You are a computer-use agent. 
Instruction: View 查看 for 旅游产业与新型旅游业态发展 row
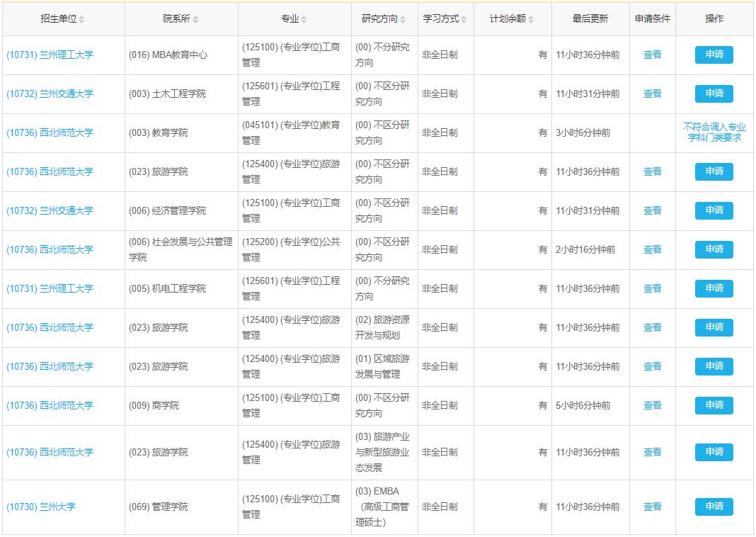653,452
